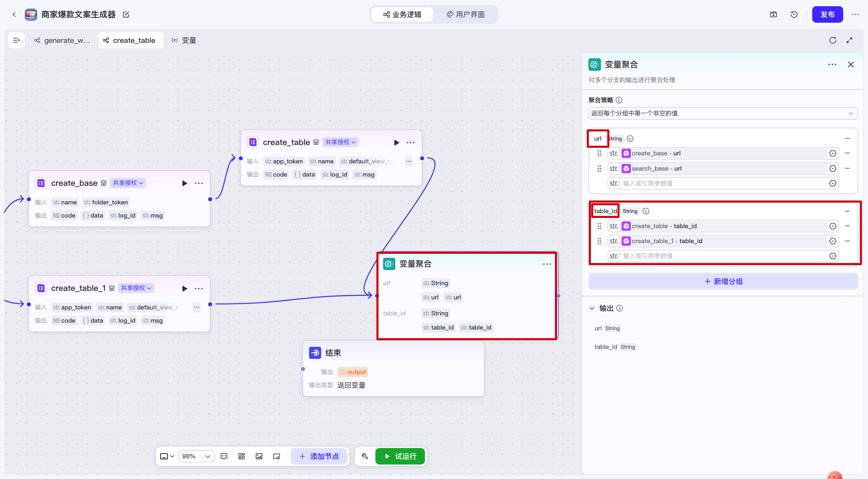Remove the table_id group with minus
Viewport: 868px width, 479px height.
click(847, 211)
